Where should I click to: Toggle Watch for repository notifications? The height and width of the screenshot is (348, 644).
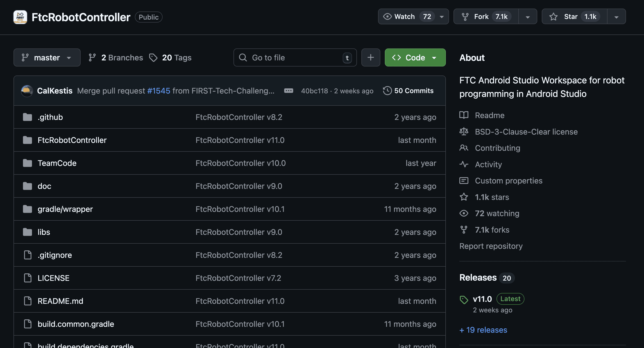(406, 16)
